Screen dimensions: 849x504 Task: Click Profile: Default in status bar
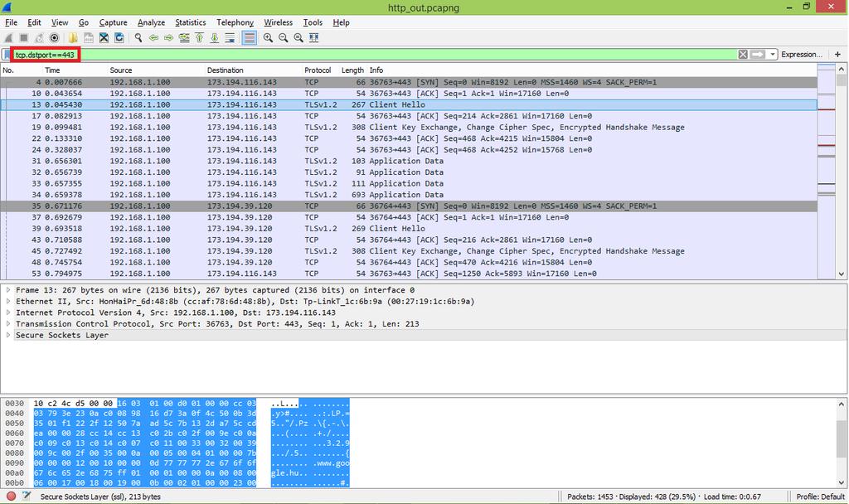click(820, 497)
